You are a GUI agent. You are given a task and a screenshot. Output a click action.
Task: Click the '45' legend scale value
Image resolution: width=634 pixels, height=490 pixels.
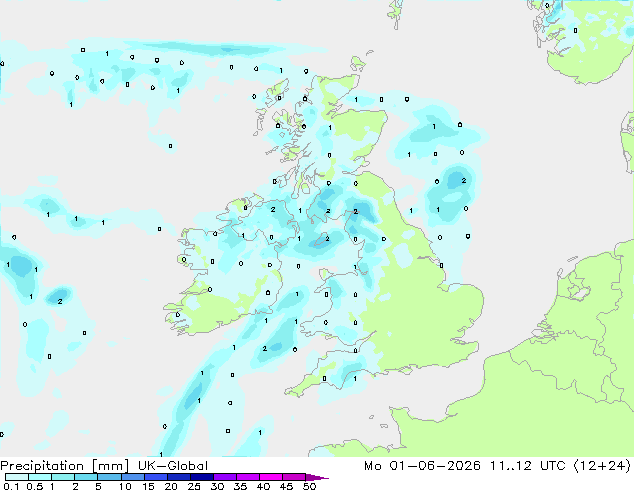(x=286, y=486)
